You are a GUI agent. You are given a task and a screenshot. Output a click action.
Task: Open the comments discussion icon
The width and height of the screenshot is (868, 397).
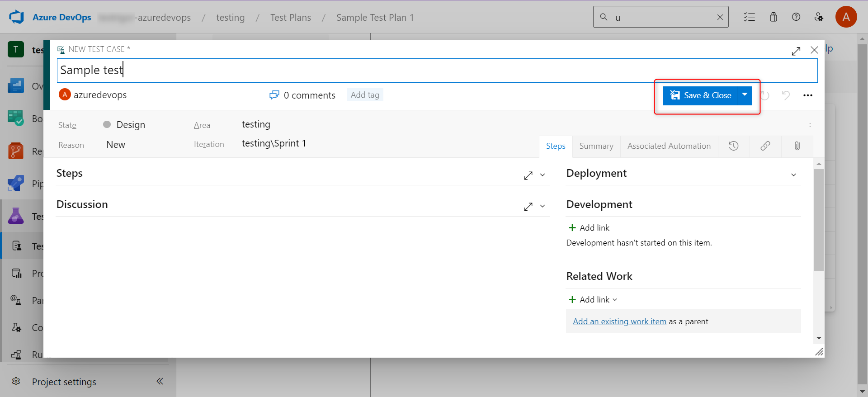(274, 95)
